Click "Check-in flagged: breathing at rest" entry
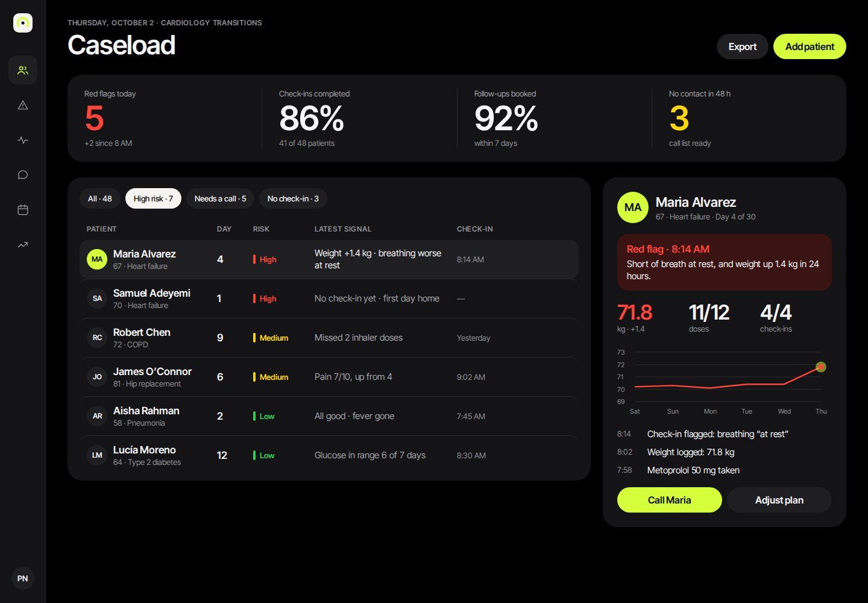 pyautogui.click(x=718, y=434)
